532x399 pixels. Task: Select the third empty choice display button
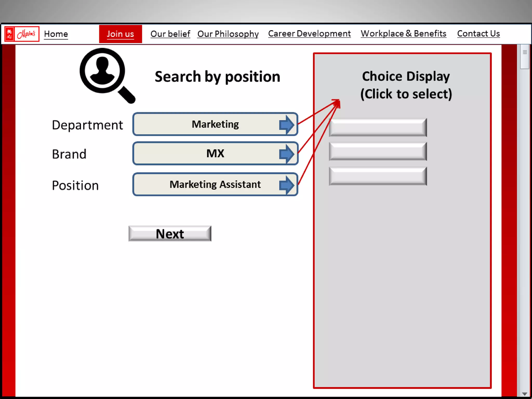coord(378,176)
